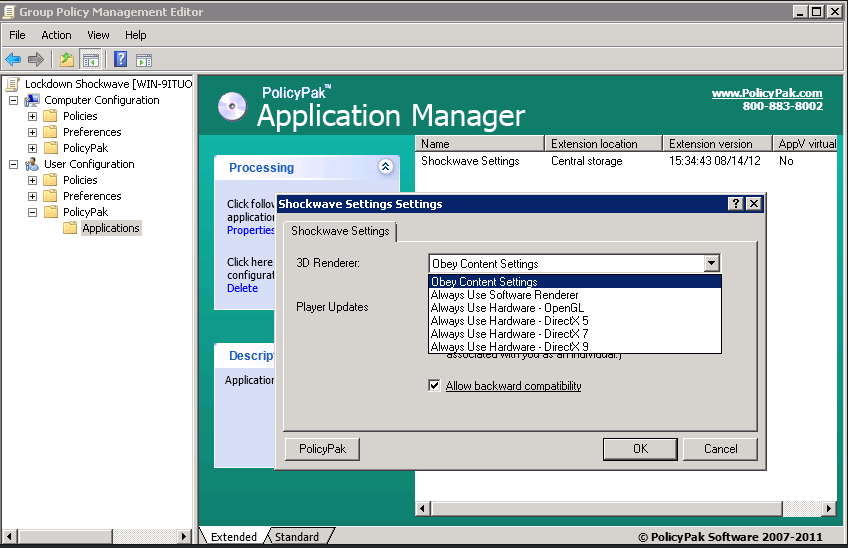Click the dialog's question mark help button

coord(736,203)
